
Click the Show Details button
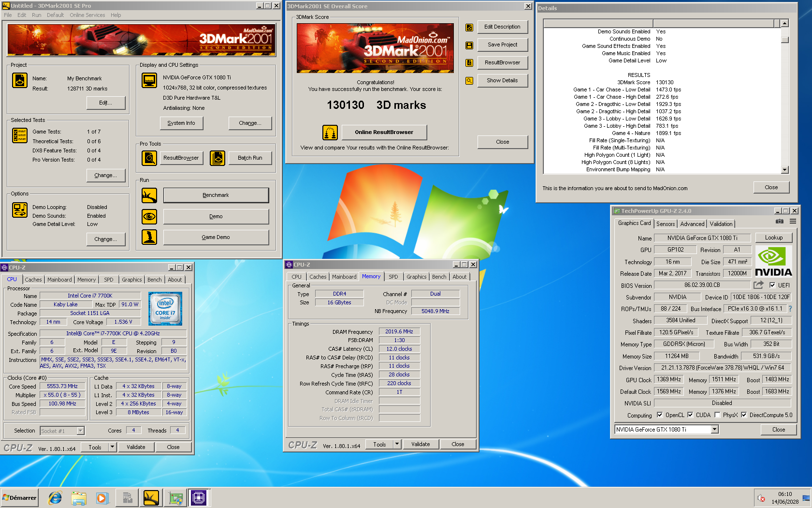(503, 81)
